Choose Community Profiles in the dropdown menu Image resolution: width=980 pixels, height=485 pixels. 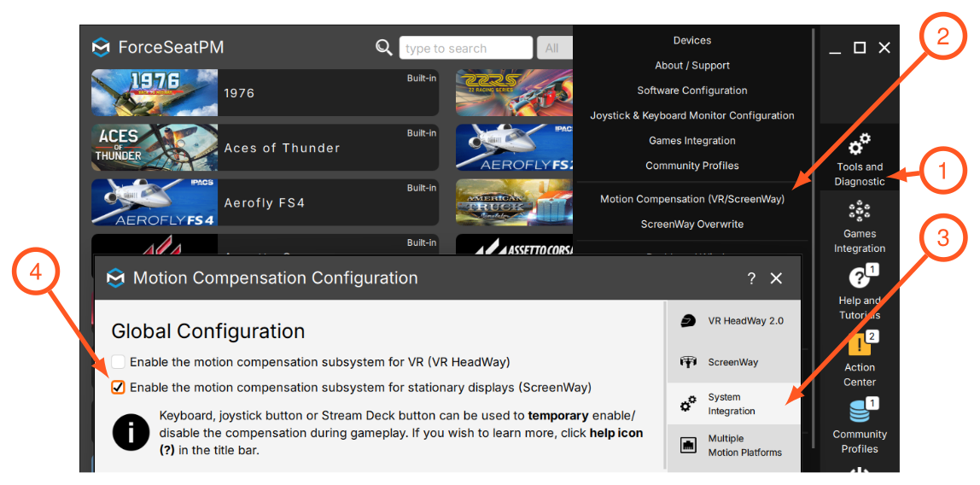pos(691,166)
